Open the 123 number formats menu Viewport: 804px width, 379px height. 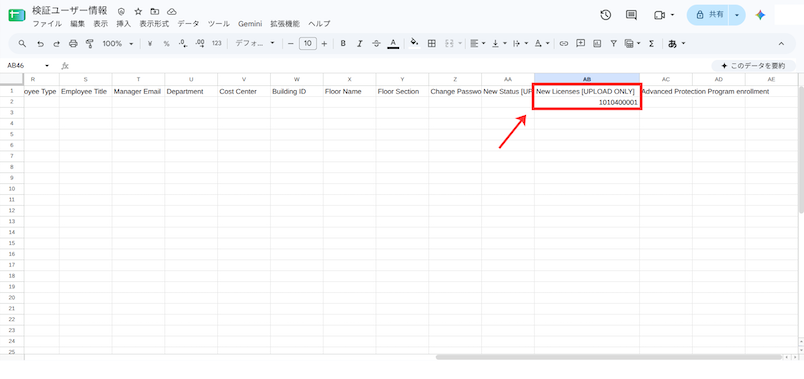[216, 44]
